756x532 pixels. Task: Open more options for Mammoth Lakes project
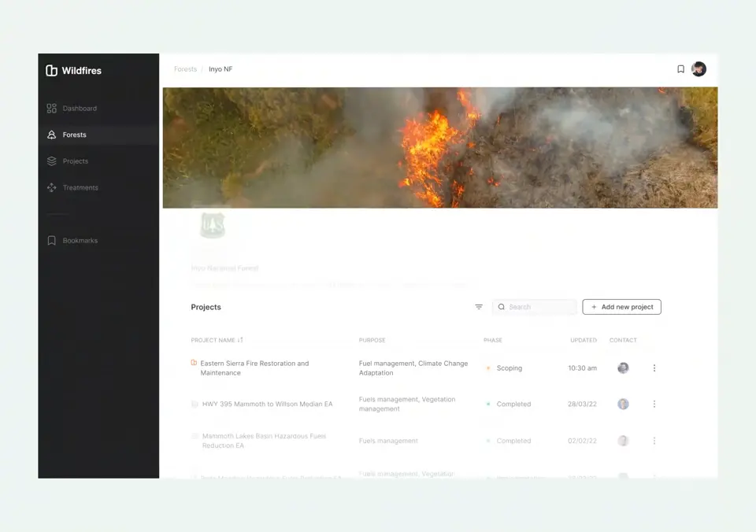(654, 441)
